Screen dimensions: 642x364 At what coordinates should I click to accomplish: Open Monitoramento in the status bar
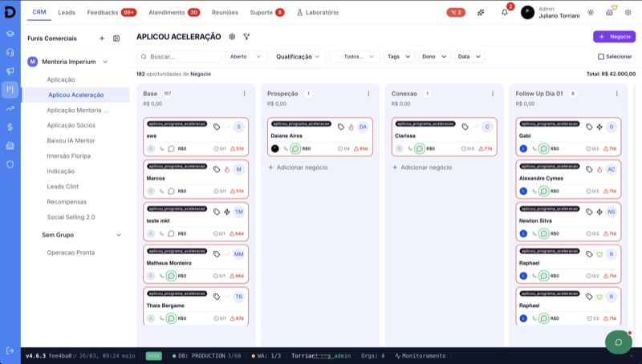pyautogui.click(x=420, y=356)
